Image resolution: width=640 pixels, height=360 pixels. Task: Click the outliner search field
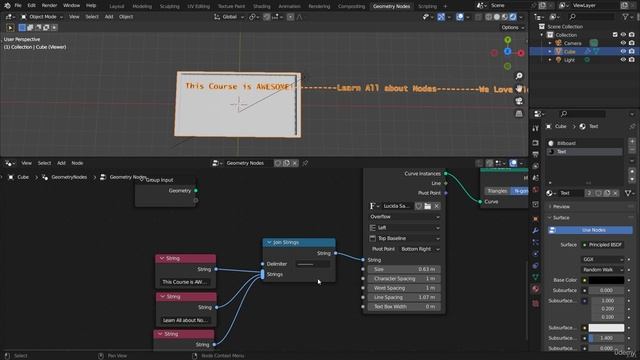(592, 17)
